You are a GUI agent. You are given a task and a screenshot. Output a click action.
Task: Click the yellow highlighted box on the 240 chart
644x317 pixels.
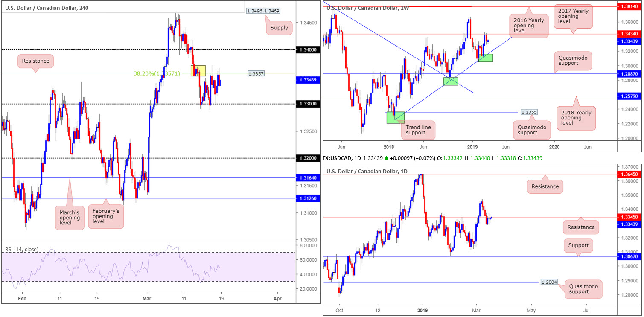tap(198, 71)
